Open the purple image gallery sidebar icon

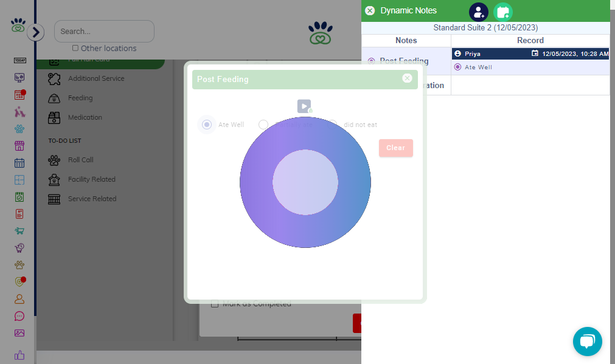19,333
